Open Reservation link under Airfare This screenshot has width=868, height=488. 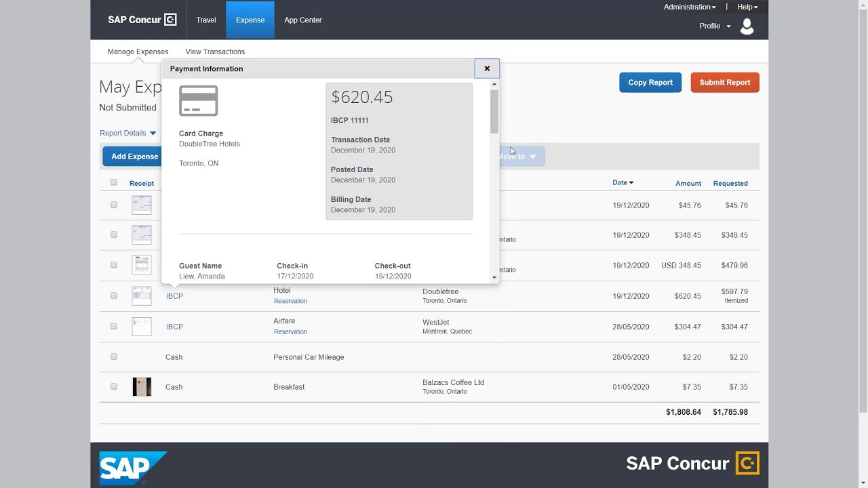tap(290, 331)
